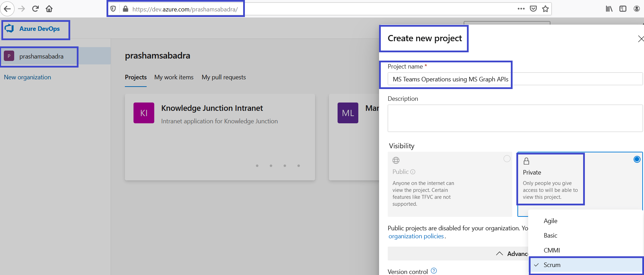Close the Create new project panel
Viewport: 644px width, 275px height.
pos(641,39)
